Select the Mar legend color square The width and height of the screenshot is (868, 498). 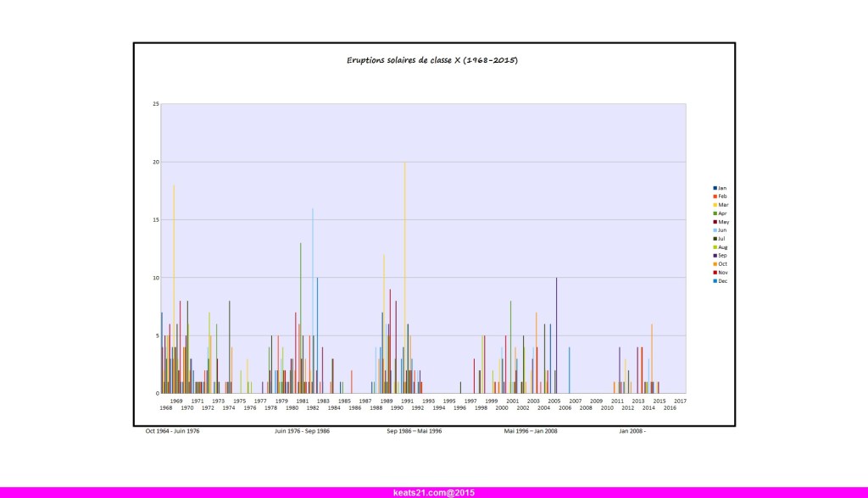coord(715,205)
